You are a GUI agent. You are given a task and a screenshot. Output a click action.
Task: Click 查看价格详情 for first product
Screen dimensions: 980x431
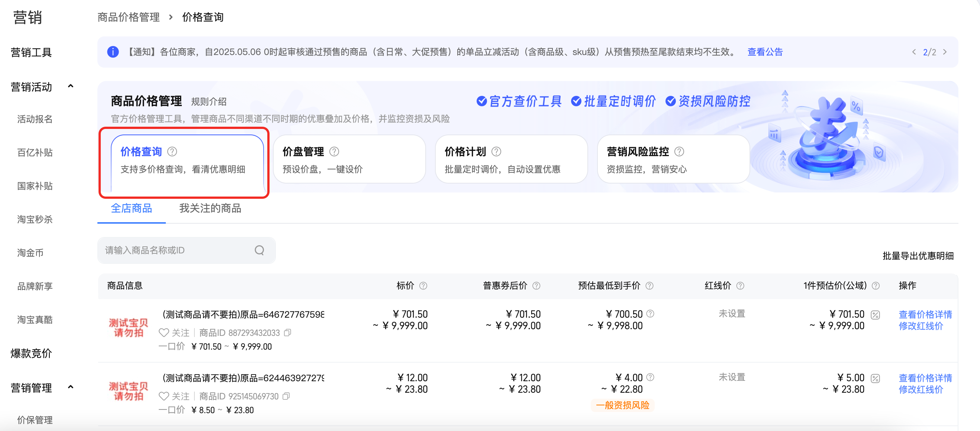point(925,314)
